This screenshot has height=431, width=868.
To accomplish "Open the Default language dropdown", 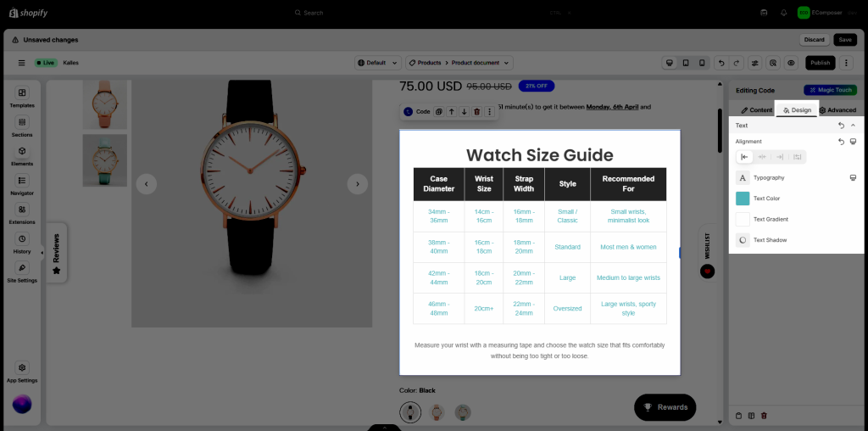I will (x=377, y=63).
